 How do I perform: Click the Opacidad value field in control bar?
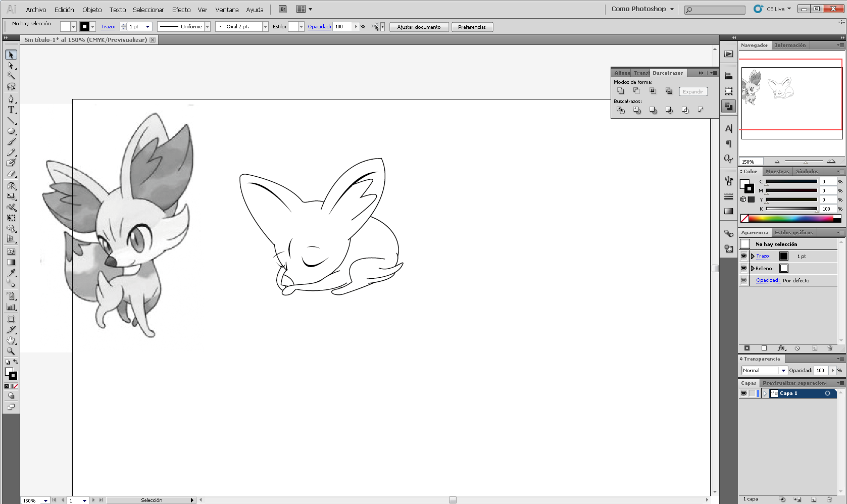click(x=342, y=27)
